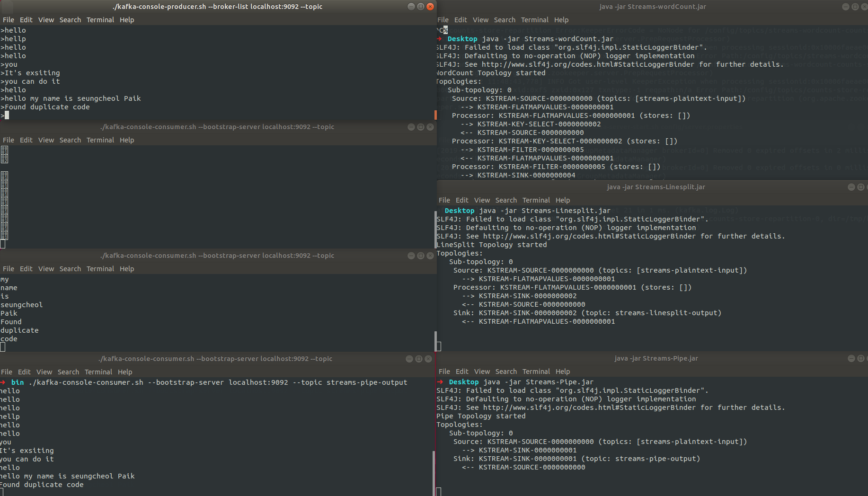Open Edit menu in kafka-console-producer terminal
Image resolution: width=868 pixels, height=496 pixels.
click(x=26, y=20)
